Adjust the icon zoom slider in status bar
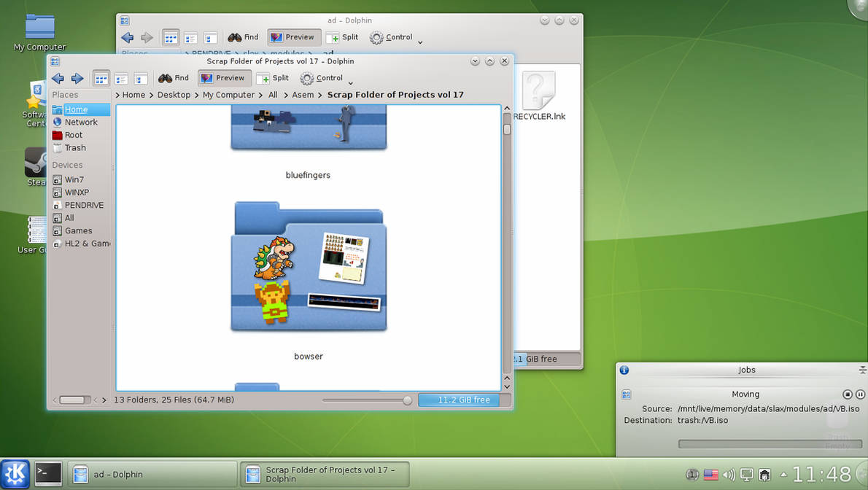 [407, 400]
